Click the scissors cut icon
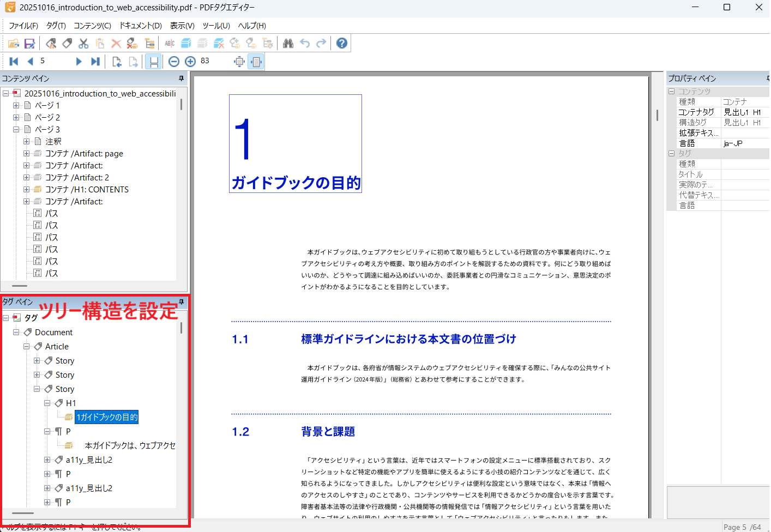The width and height of the screenshot is (771, 532). 83,44
